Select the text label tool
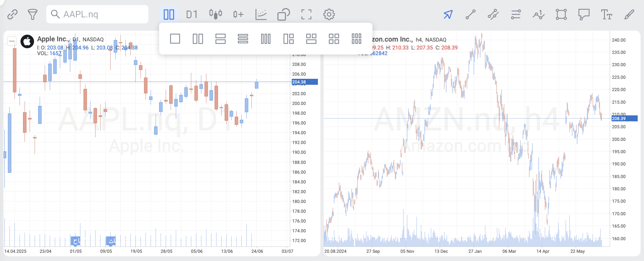This screenshot has width=644, height=261. [607, 14]
